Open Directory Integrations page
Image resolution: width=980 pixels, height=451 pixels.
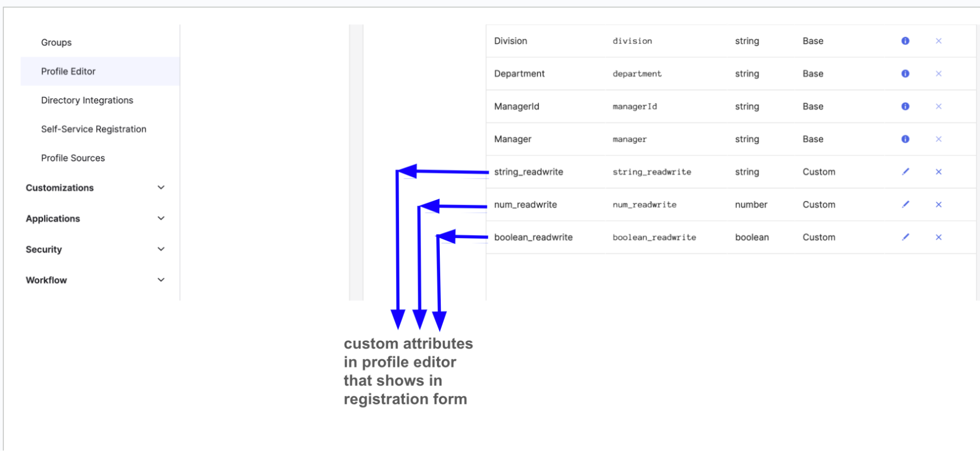pyautogui.click(x=87, y=101)
